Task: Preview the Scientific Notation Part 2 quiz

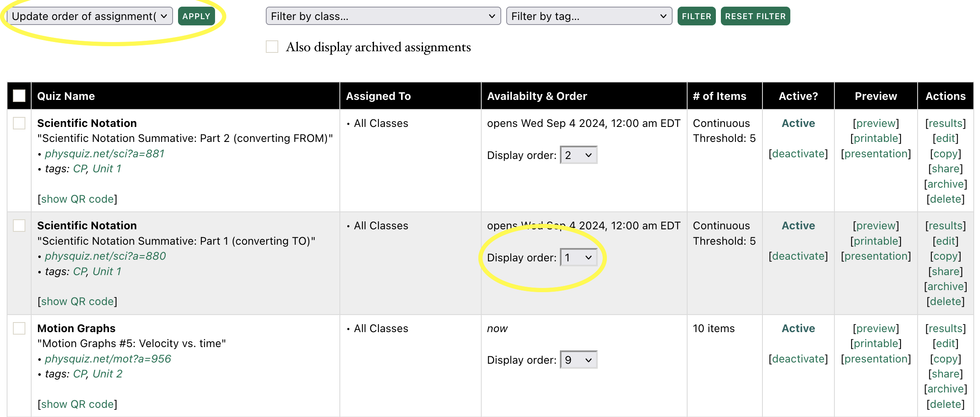Action: [876, 123]
